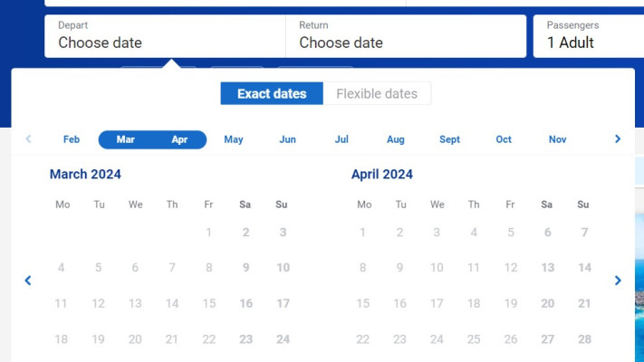Screen dimensions: 644x362
Task: Pick April 27 in the calendar
Action: (547, 339)
